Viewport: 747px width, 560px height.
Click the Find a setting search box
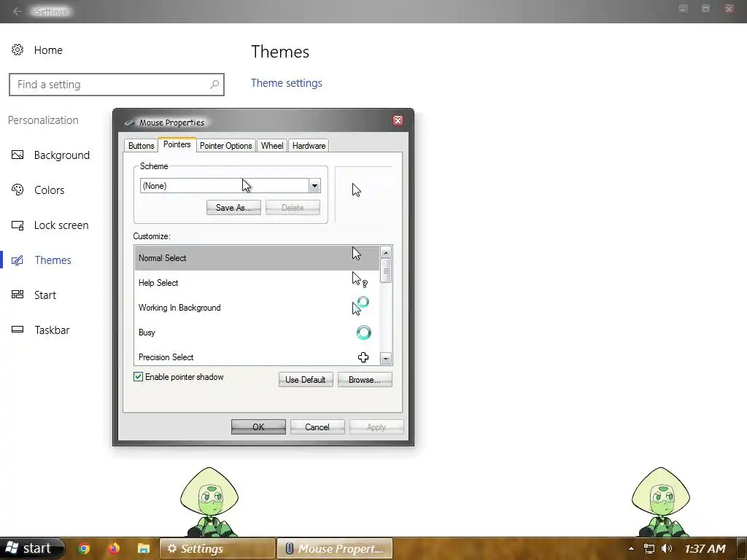[117, 85]
